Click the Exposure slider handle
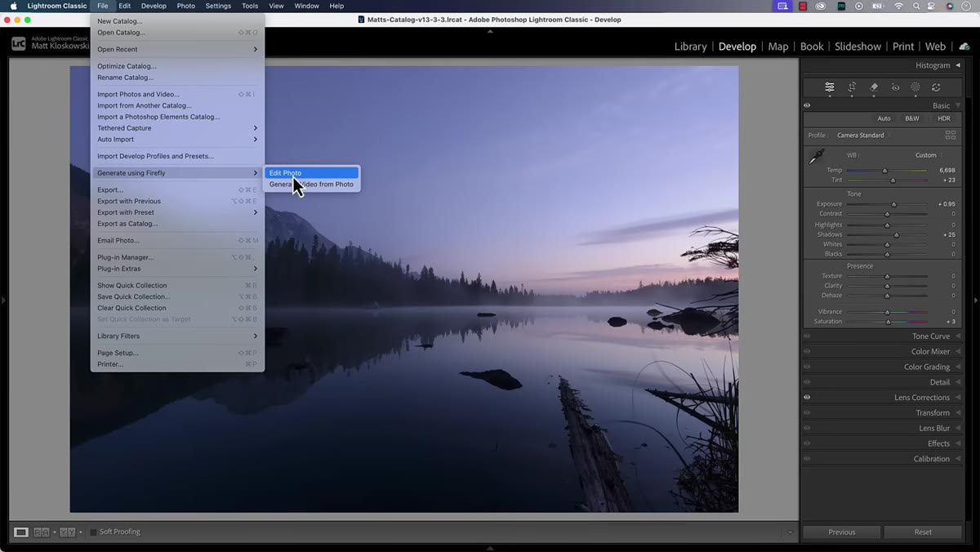The image size is (980, 552). 893,205
